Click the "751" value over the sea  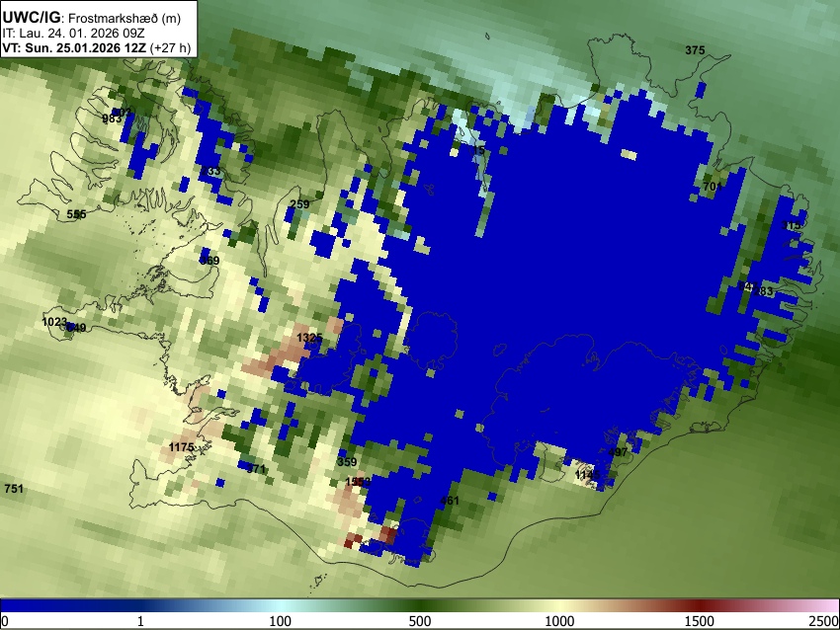[x=14, y=488]
